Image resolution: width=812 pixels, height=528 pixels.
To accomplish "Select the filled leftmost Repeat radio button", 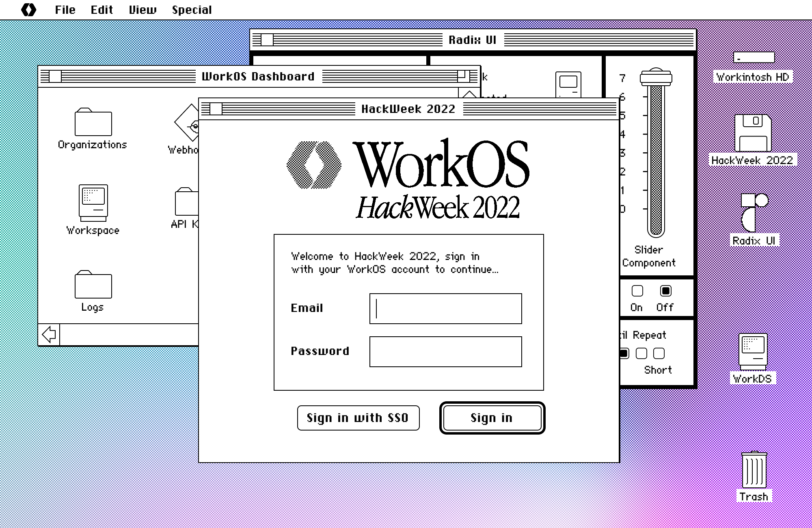I will 624,353.
